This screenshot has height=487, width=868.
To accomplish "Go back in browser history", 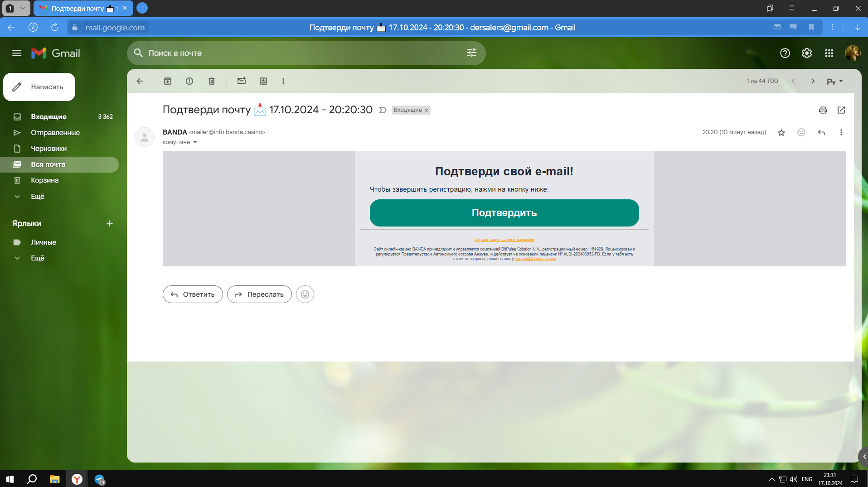I will click(11, 27).
